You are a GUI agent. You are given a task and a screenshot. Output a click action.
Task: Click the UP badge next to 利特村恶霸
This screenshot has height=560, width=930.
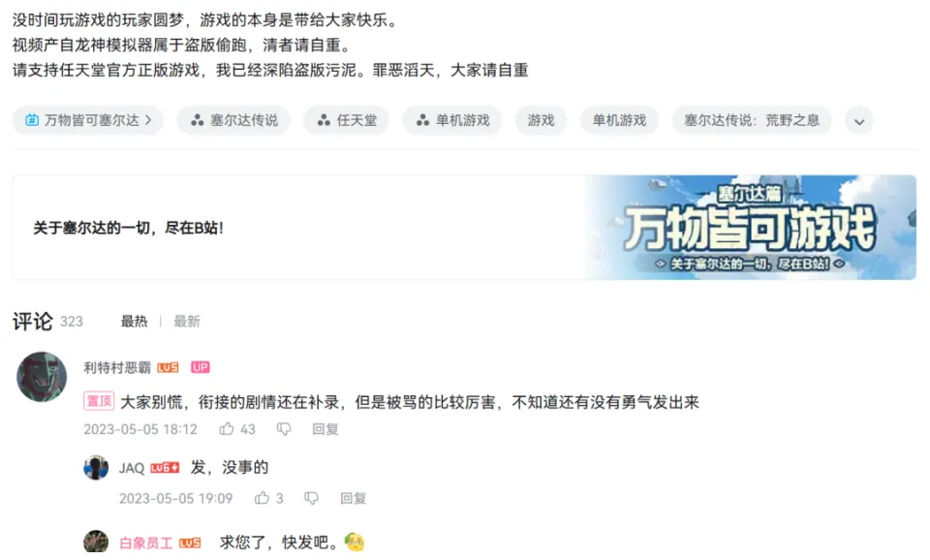coord(200,367)
